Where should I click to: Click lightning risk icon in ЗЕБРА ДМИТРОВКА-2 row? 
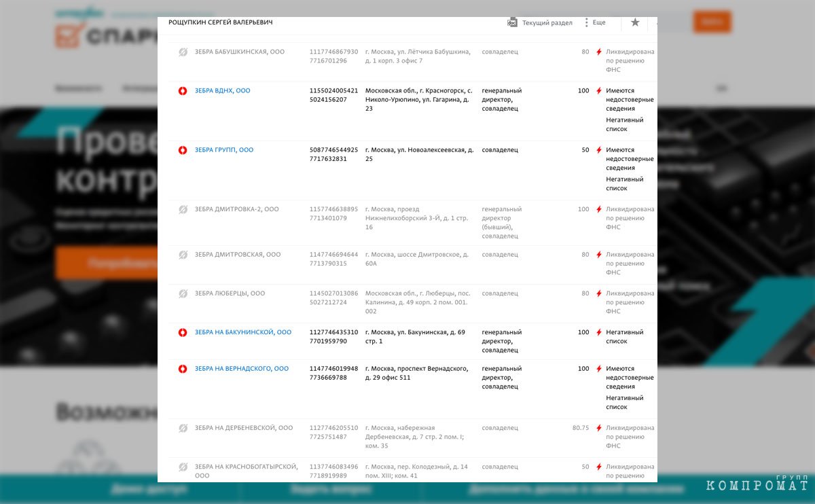(598, 209)
